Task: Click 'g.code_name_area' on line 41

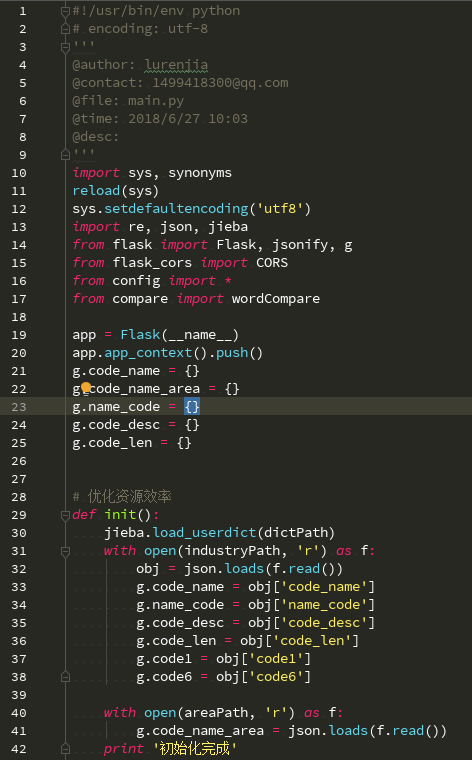Action: tap(200, 731)
